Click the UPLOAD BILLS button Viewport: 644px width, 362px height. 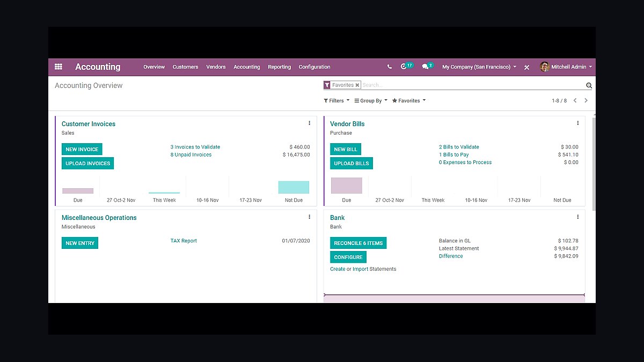coord(352,163)
